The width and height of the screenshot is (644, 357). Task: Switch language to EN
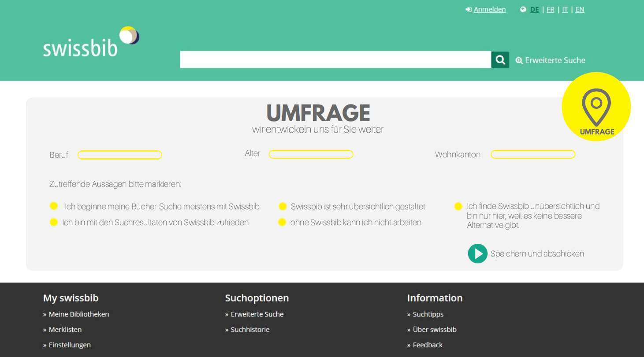[580, 10]
